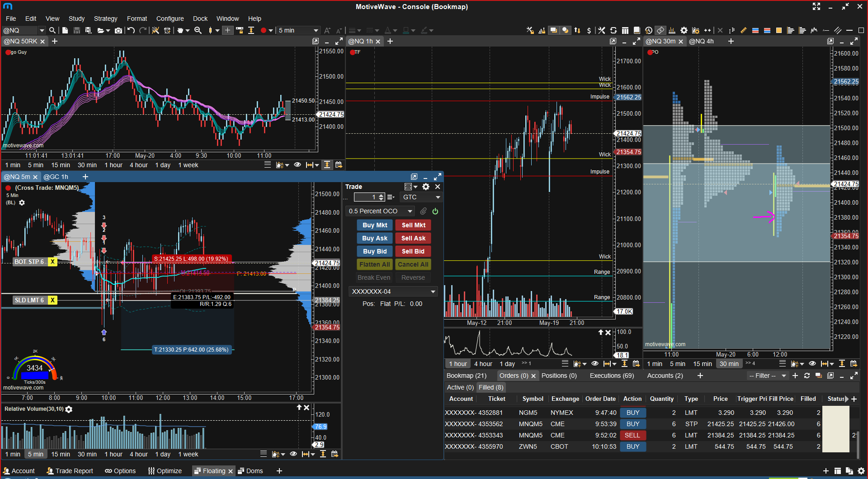
Task: Open the XXXXXXX-04 account dropdown
Action: point(393,291)
